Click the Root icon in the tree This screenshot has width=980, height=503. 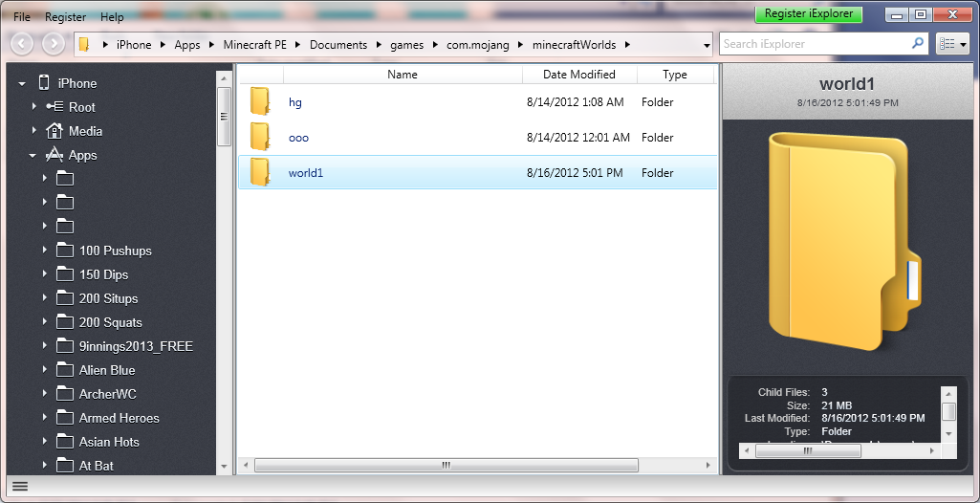[x=54, y=107]
